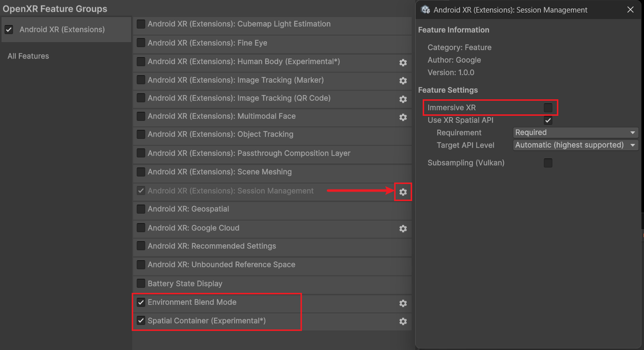Click the Object Tracking feature label
Image resolution: width=644 pixels, height=350 pixels.
coord(220,134)
